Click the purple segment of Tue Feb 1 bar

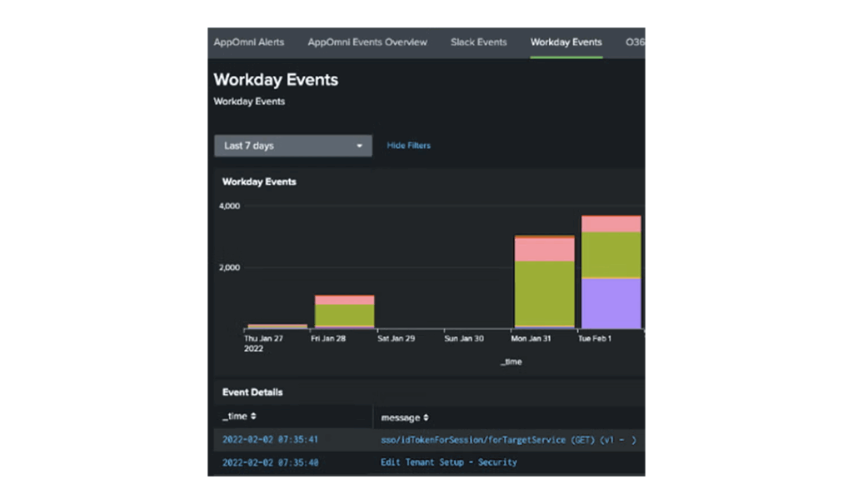tap(611, 304)
